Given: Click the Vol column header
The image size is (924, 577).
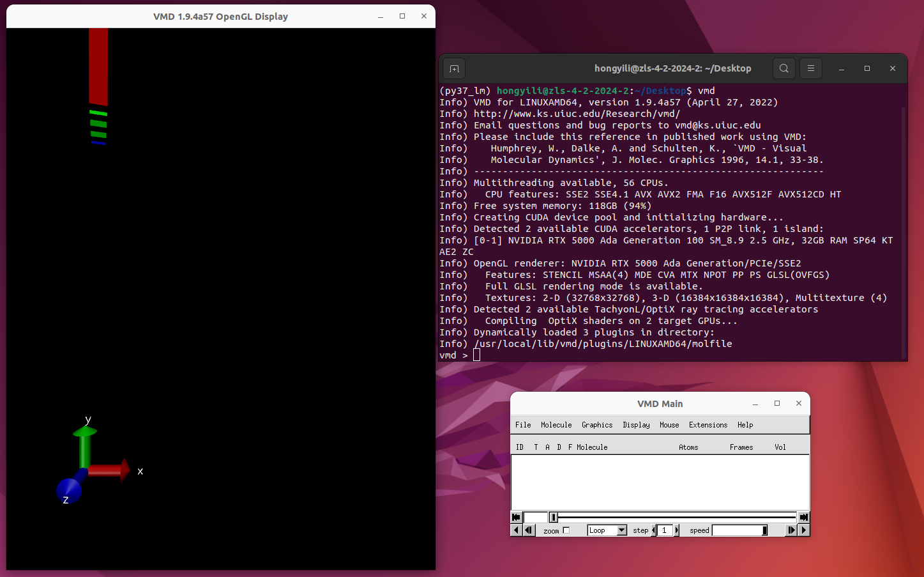Looking at the screenshot, I should coord(780,447).
